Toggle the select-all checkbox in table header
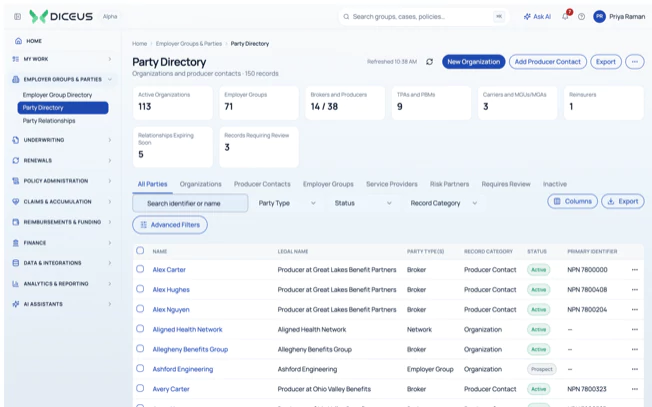Viewport: 652px width, 407px height. [x=140, y=250]
